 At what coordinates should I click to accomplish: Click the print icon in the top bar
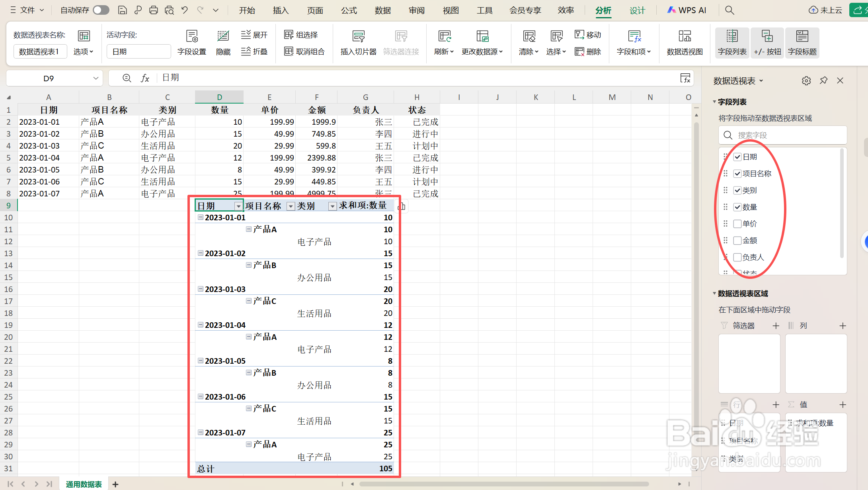154,10
